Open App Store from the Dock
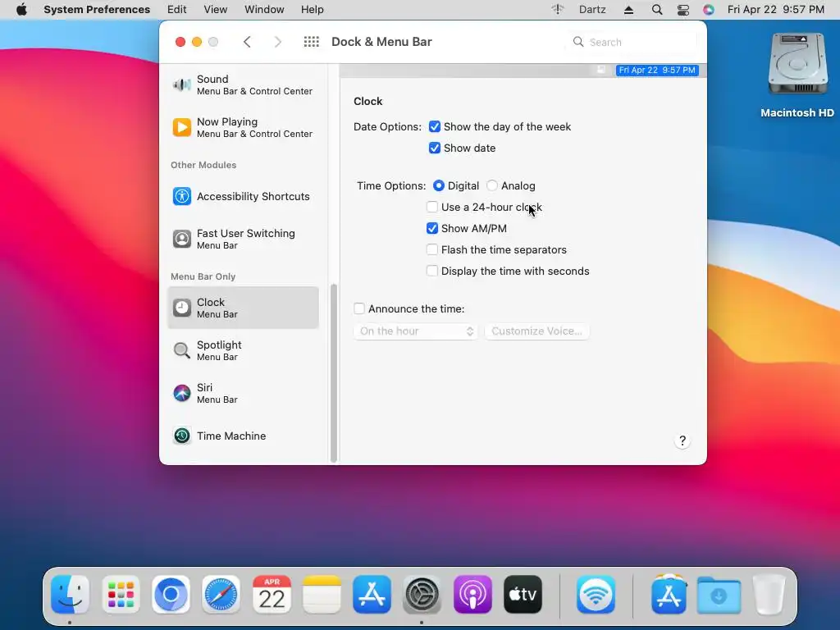The height and width of the screenshot is (630, 840). (x=372, y=594)
